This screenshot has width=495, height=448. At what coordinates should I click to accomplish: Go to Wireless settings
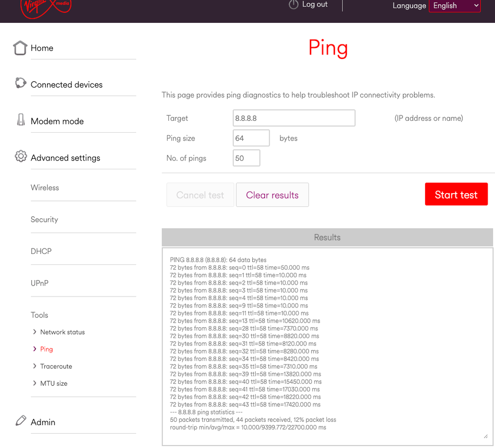click(45, 188)
